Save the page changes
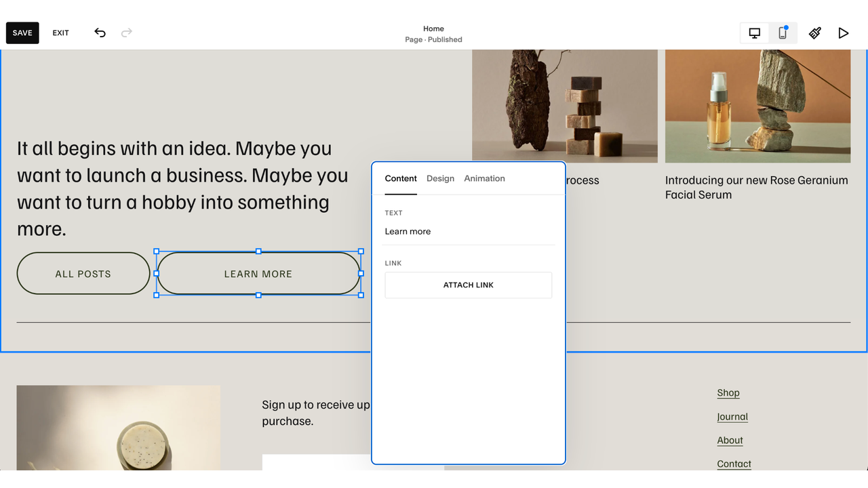Image resolution: width=868 pixels, height=488 pixels. pyautogui.click(x=22, y=33)
